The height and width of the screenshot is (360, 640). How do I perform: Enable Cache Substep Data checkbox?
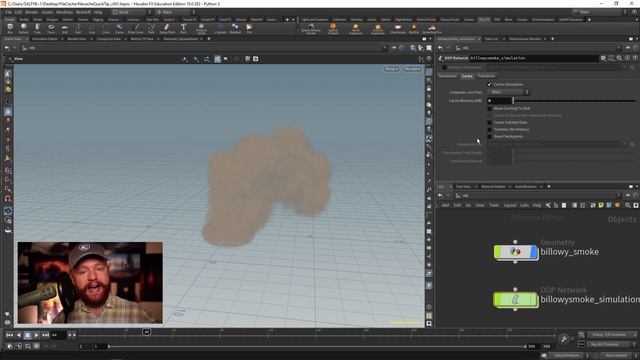(489, 122)
